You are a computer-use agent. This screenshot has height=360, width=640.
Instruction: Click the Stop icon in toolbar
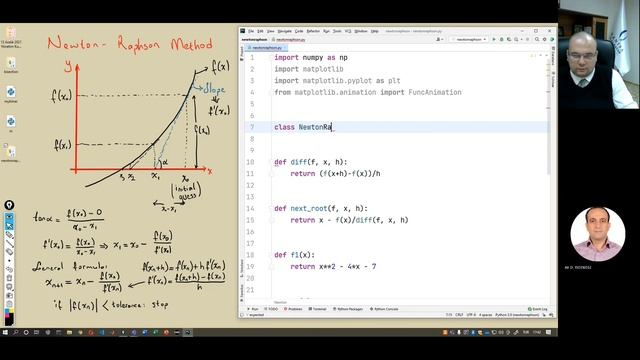point(527,40)
